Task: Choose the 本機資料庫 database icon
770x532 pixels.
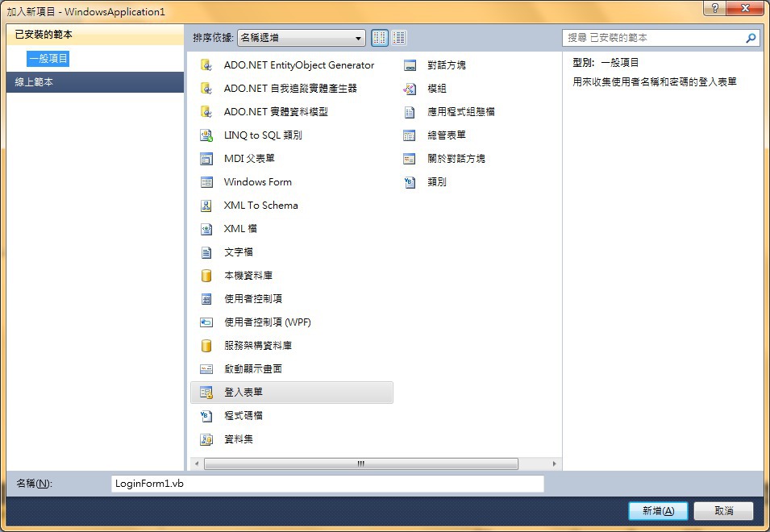Action: 206,276
